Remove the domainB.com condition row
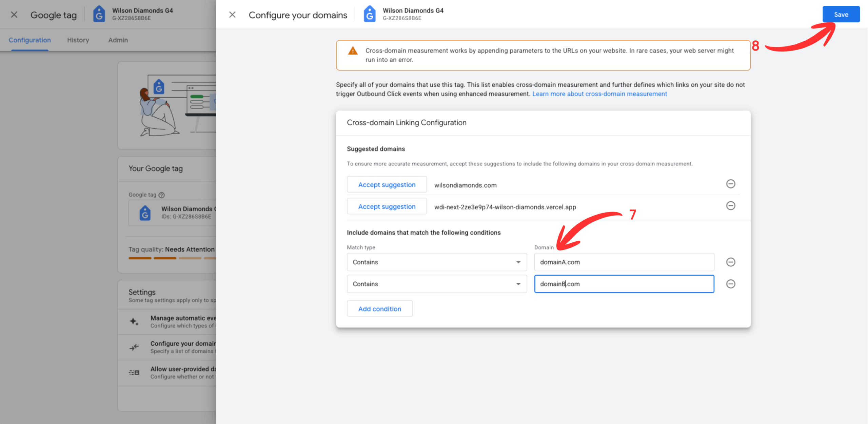Image resolution: width=868 pixels, height=424 pixels. click(x=731, y=284)
